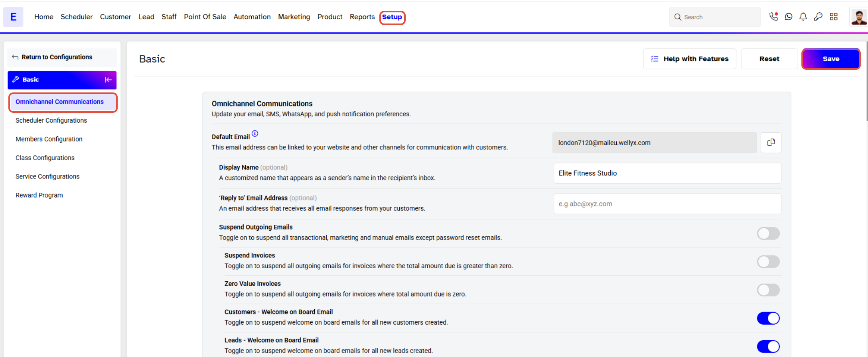The image size is (868, 357).
Task: Click the Default Email info icon
Action: coord(255,133)
